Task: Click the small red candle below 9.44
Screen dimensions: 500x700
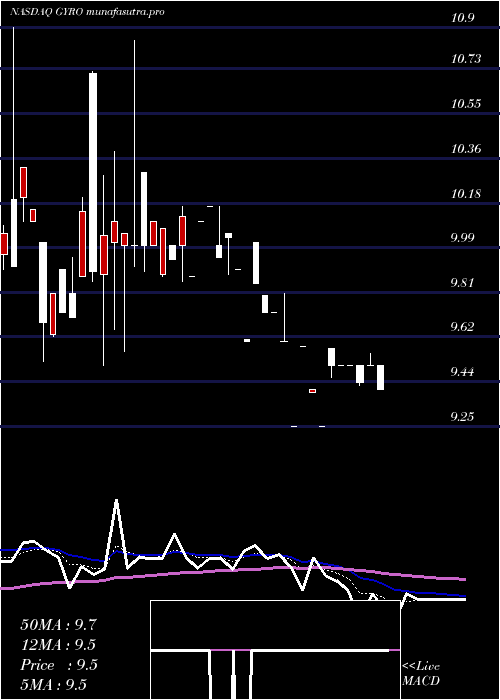Action: (x=312, y=391)
